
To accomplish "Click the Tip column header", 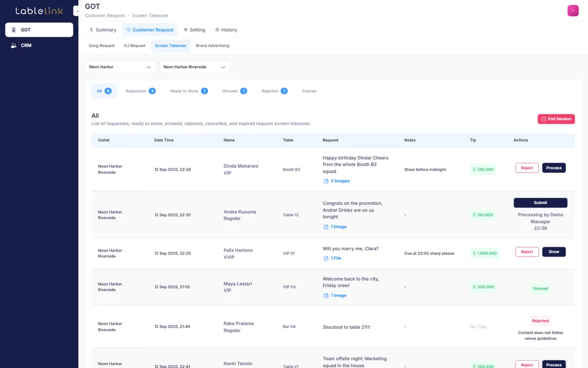I will pos(473,140).
